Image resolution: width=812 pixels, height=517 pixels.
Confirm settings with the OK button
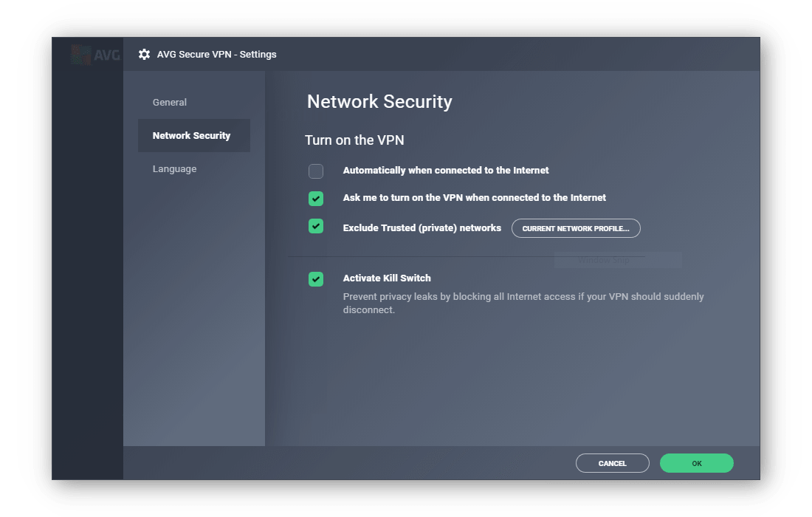[x=697, y=463]
